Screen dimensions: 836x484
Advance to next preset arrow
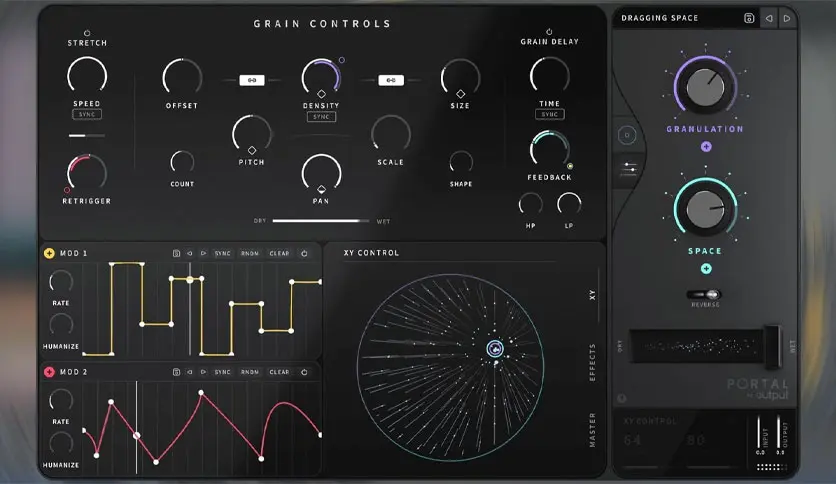[787, 18]
